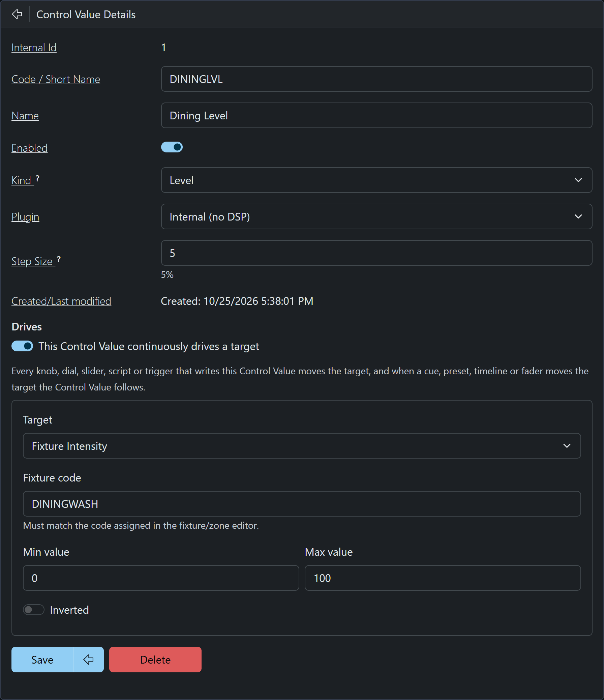Viewport: 604px width, 700px height.
Task: Click the Kind help question mark
Action: [x=37, y=178]
